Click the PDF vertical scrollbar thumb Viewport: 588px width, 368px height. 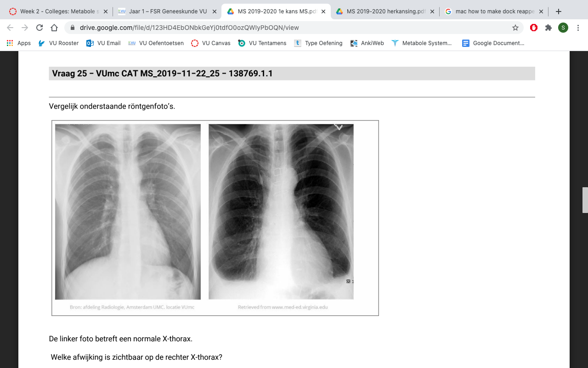(585, 200)
